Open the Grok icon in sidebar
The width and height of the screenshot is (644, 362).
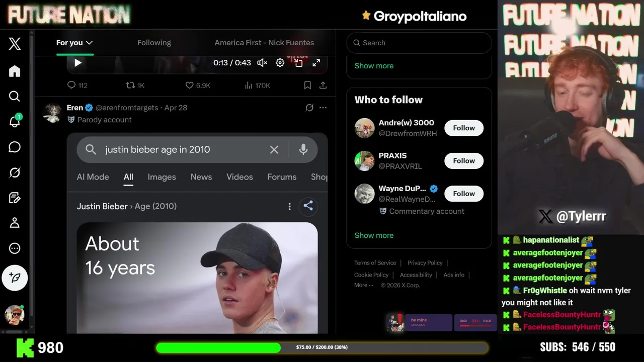pyautogui.click(x=15, y=172)
